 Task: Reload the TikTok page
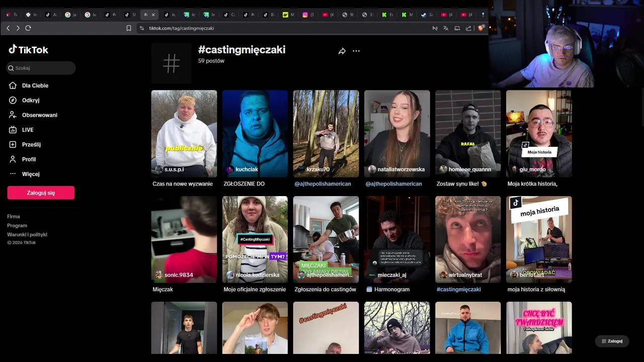(28, 28)
